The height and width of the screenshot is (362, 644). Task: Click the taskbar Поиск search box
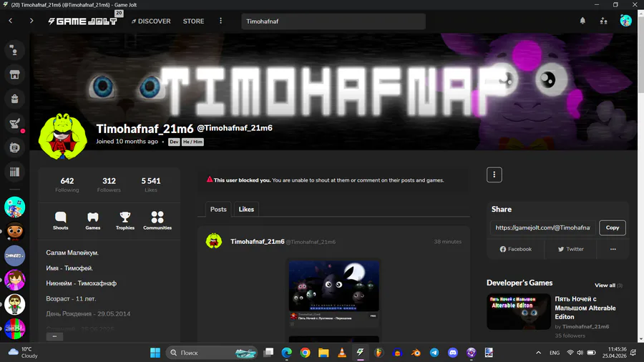pos(212,353)
